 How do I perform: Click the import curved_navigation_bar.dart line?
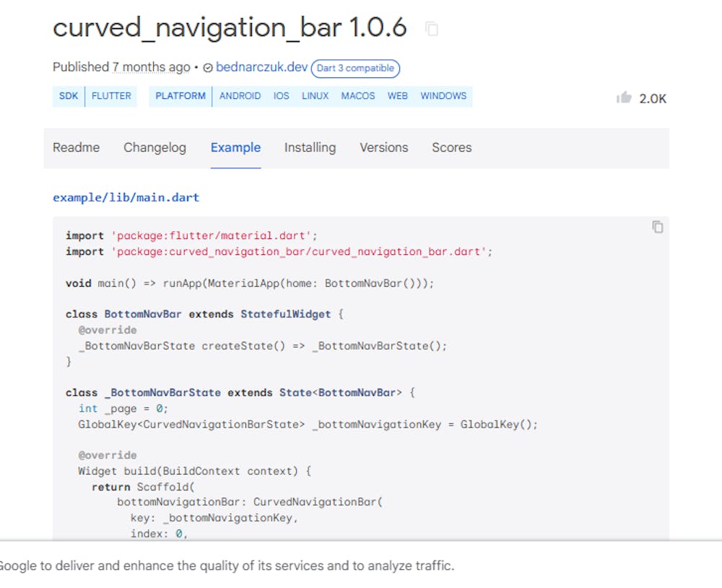pos(279,251)
